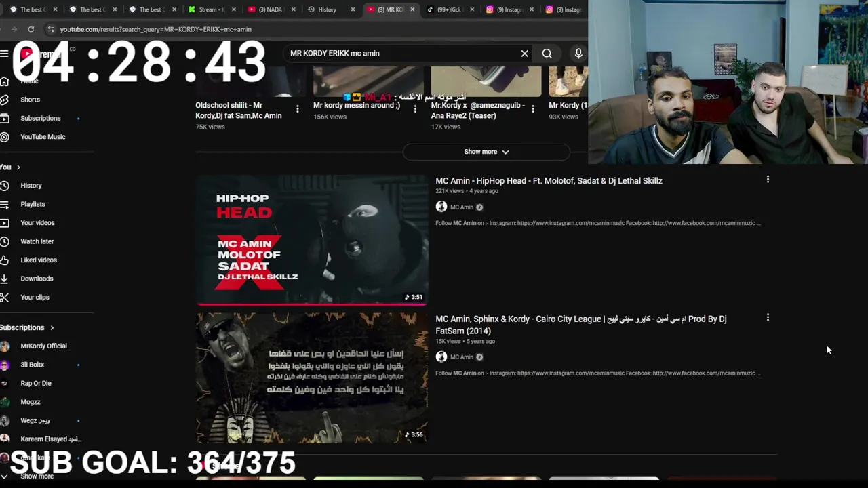This screenshot has height=488, width=868.
Task: Expand the Subscriptions section header
Action: pyautogui.click(x=27, y=328)
